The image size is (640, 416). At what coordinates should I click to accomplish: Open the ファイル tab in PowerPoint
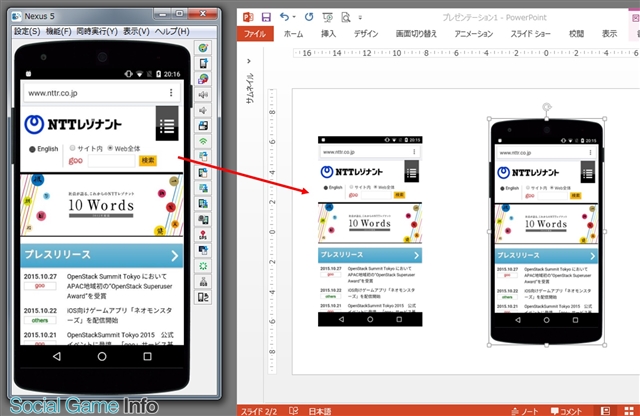[x=255, y=33]
